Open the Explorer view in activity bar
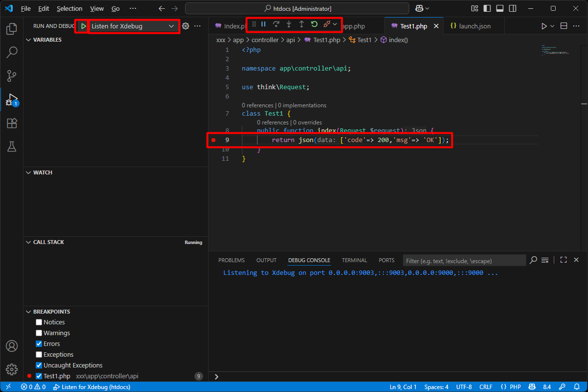 12,29
